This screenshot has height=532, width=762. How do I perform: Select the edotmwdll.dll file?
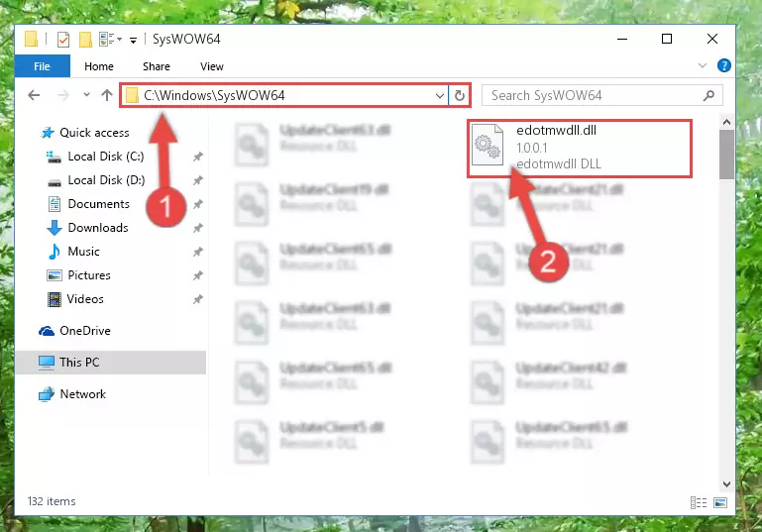coord(580,149)
